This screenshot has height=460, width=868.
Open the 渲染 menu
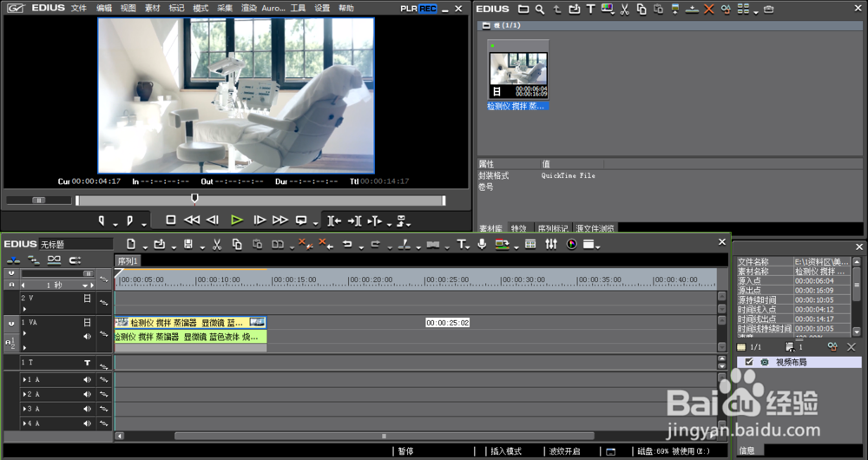tap(249, 9)
